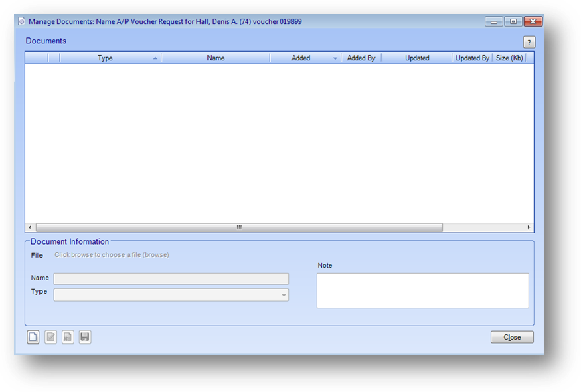
Task: Click inside the Note text area
Action: tap(423, 290)
